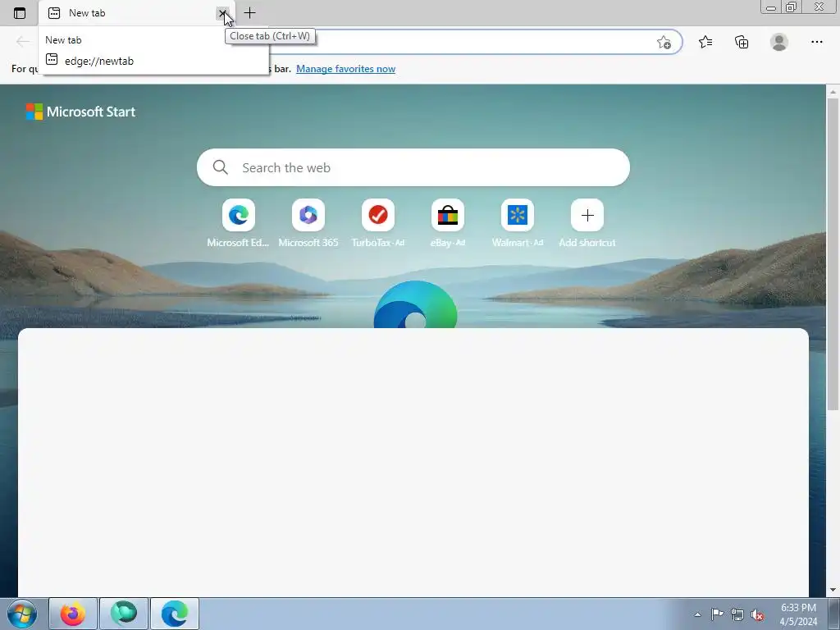The height and width of the screenshot is (630, 840).
Task: Click the edge://newtab tooltip text
Action: pos(99,61)
